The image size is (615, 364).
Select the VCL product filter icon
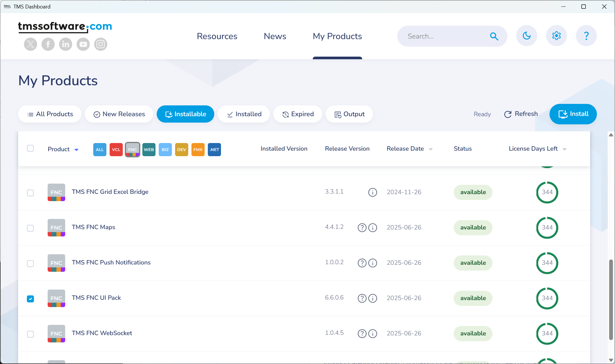tap(116, 149)
